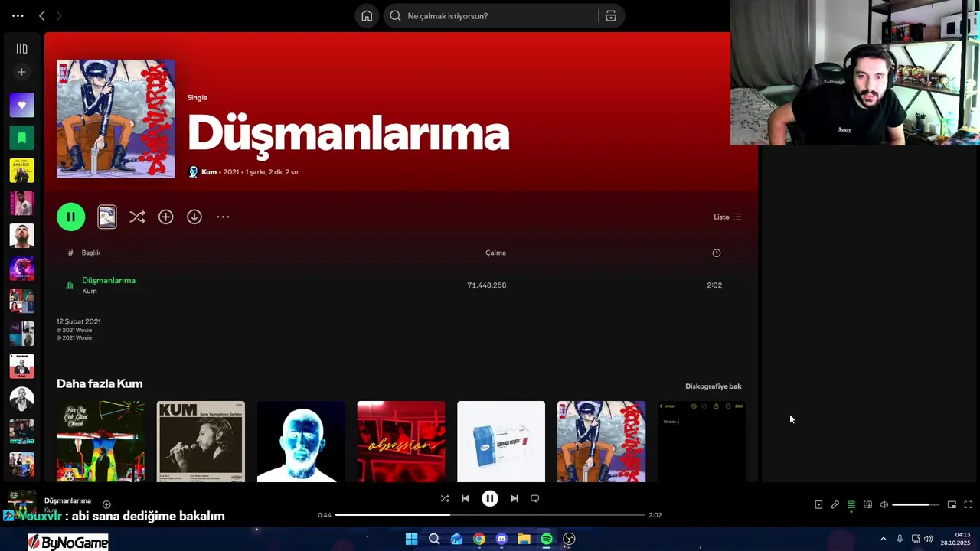The height and width of the screenshot is (551, 980).
Task: Expand the system tray hidden icons chevron
Action: coord(883,539)
